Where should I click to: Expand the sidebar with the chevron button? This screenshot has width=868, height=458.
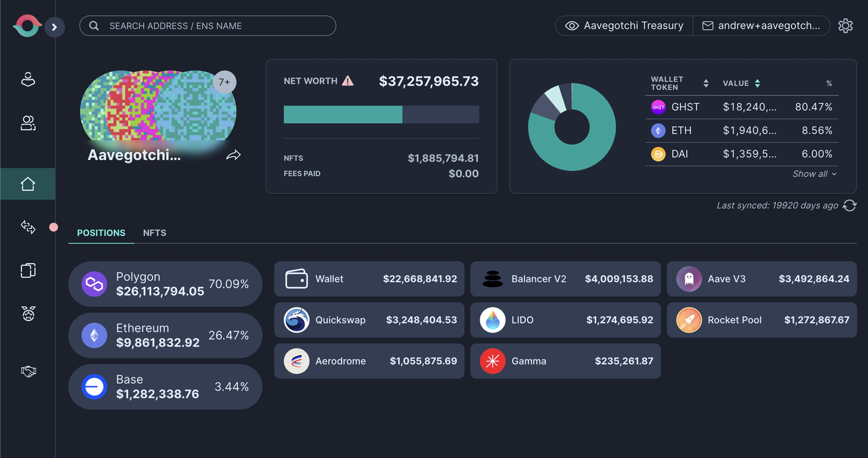point(54,27)
